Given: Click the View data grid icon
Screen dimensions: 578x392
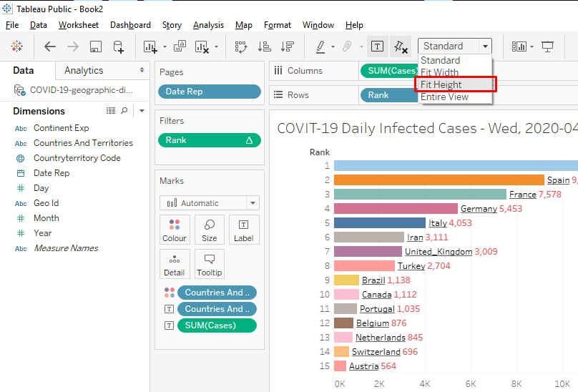Looking at the screenshot, I should (111, 111).
